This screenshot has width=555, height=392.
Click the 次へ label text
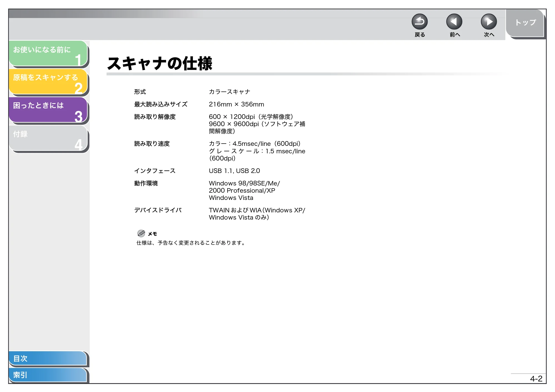pos(489,35)
